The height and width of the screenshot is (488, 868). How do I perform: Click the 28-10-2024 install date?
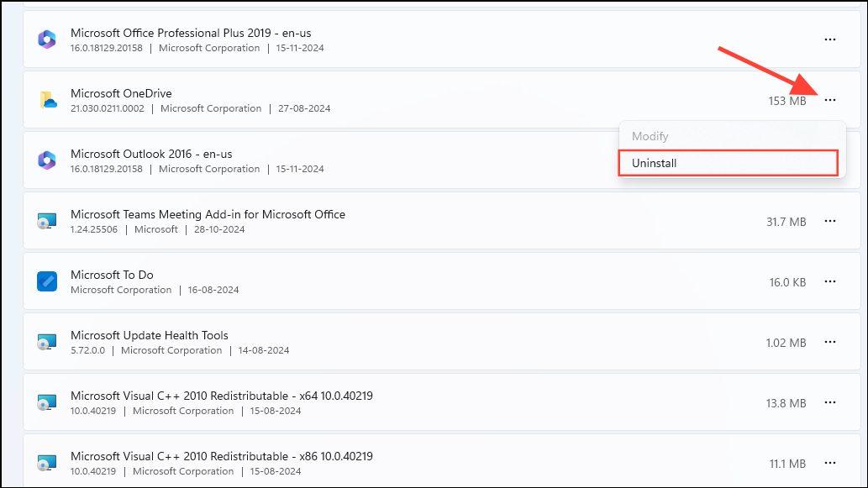click(219, 229)
